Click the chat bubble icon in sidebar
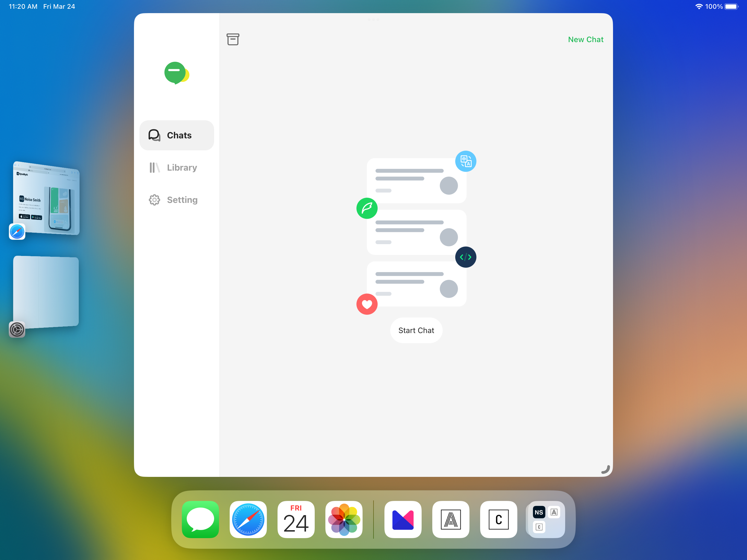 pos(154,135)
